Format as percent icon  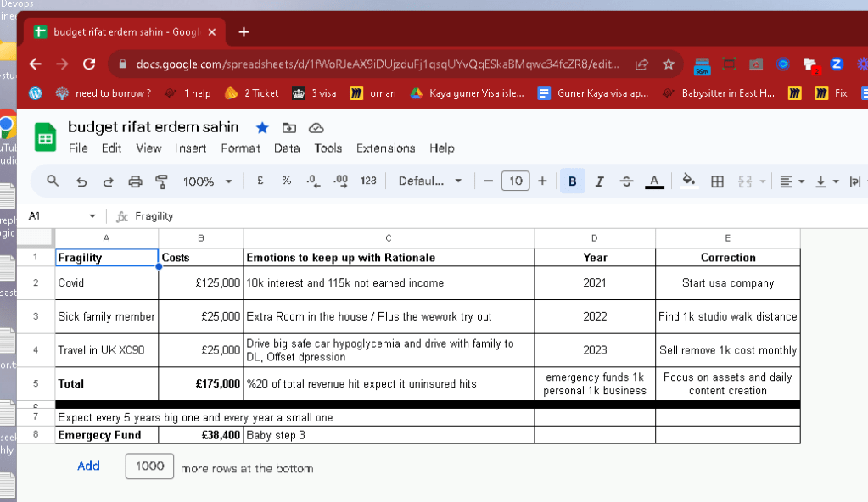click(x=286, y=181)
